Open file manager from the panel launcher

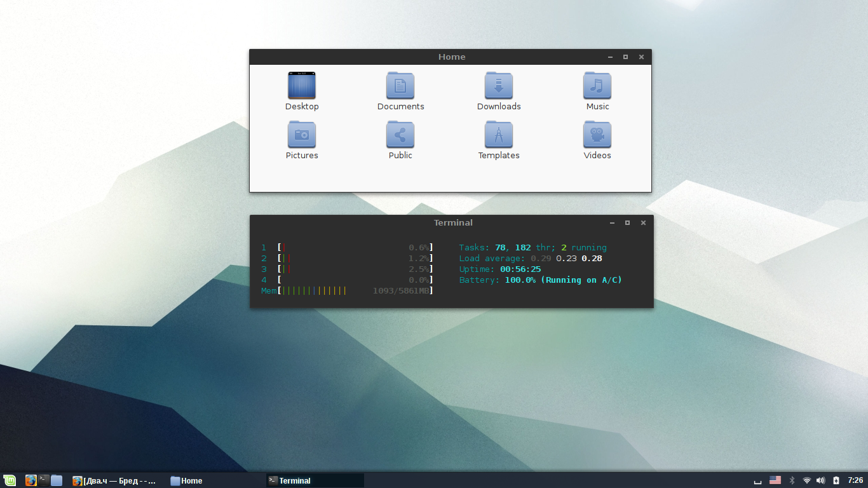point(57,480)
